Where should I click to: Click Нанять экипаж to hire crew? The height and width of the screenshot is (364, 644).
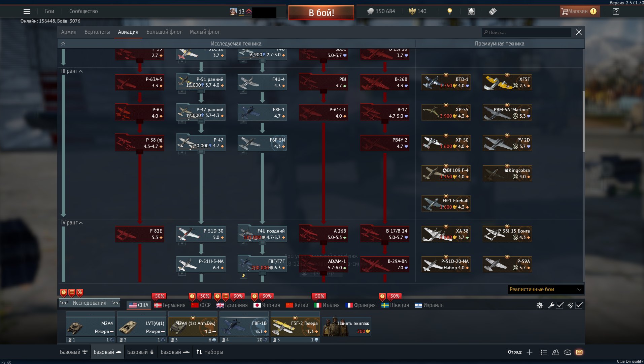(x=346, y=327)
